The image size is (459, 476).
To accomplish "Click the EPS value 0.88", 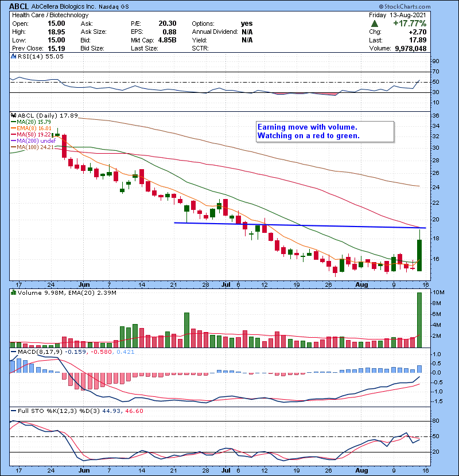I will [169, 32].
